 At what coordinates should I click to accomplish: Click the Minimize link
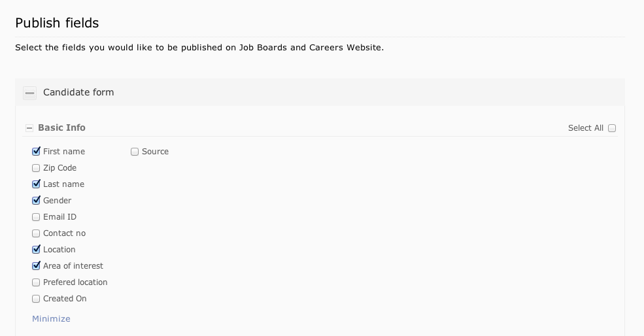pos(51,319)
